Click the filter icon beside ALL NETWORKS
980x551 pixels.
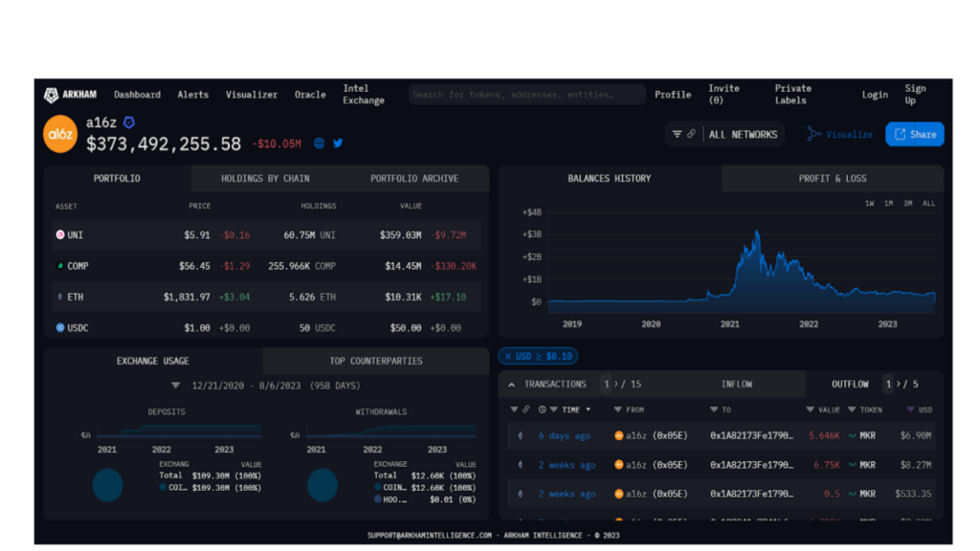677,134
